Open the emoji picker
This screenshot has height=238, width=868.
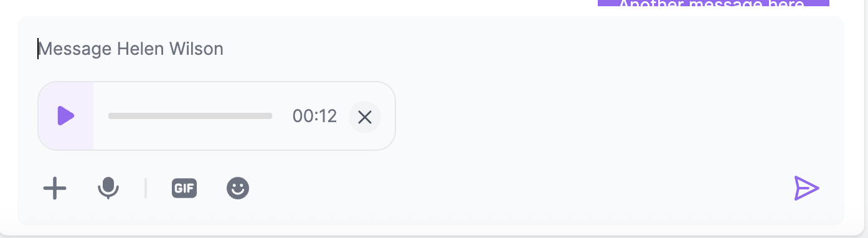click(238, 188)
